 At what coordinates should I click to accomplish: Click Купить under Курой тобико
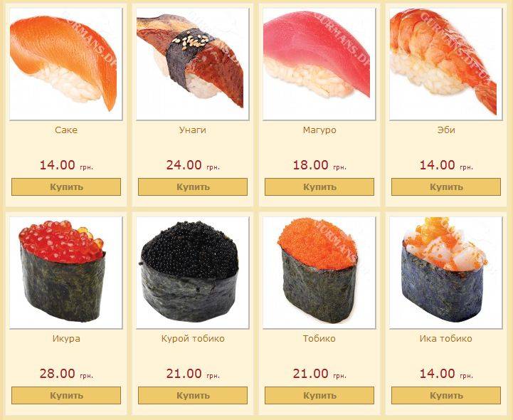pos(193,396)
